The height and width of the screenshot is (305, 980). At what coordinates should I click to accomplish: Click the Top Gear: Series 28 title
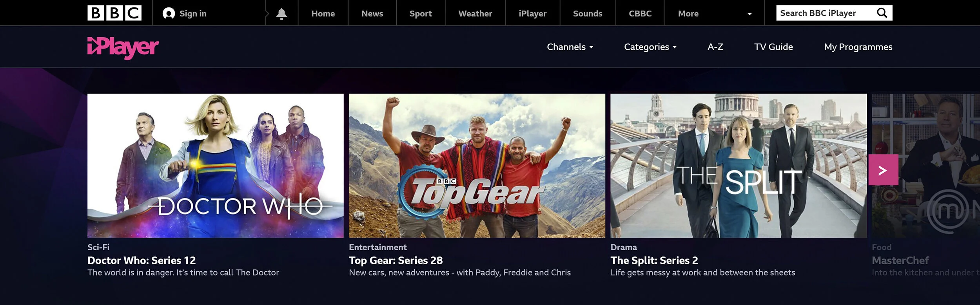396,260
